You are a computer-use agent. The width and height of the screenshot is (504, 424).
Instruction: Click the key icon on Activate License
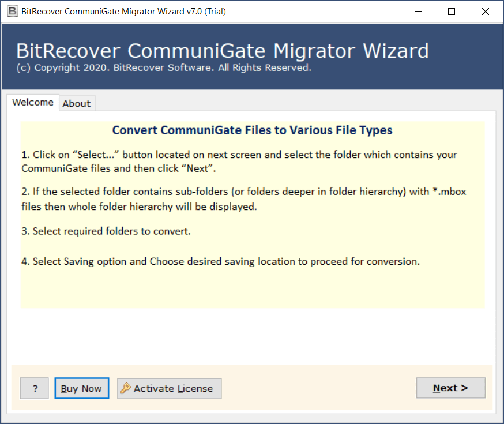point(125,388)
